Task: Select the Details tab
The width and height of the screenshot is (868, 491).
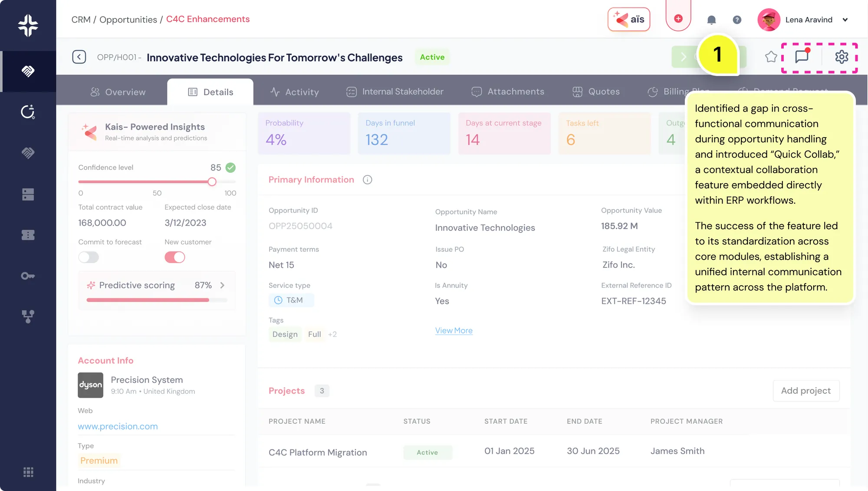Action: 210,92
